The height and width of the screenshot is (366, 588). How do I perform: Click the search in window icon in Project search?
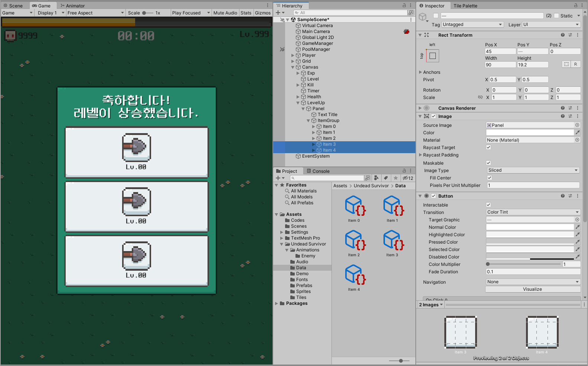click(367, 178)
